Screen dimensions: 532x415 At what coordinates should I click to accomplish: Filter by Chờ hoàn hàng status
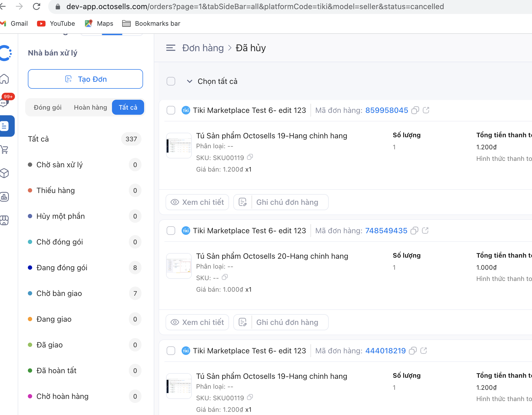coord(85,396)
